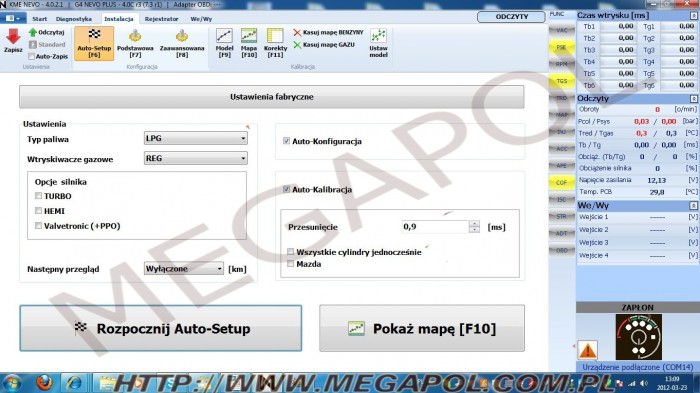Switch to the Diagnostyka tab
Screen dimensions: 700x393
point(74,19)
